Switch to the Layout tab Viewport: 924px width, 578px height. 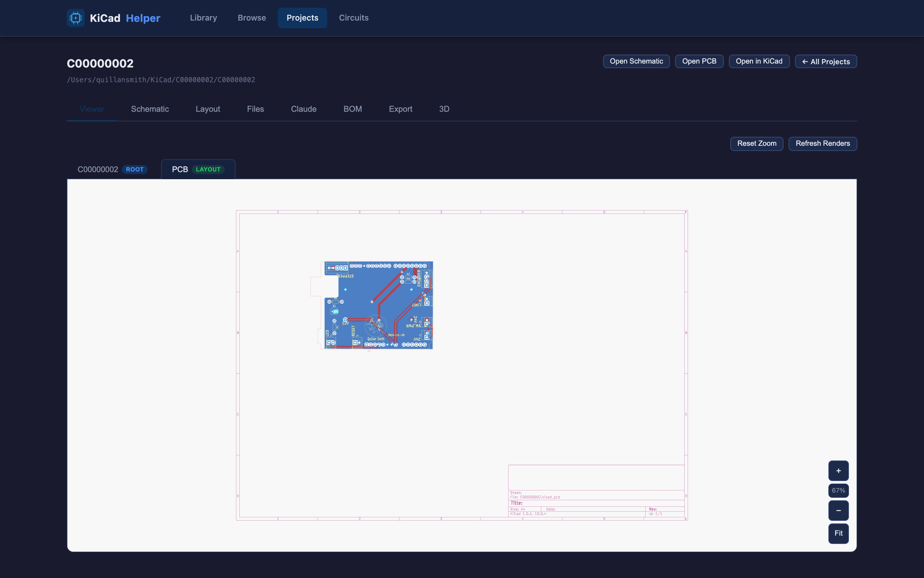[208, 109]
